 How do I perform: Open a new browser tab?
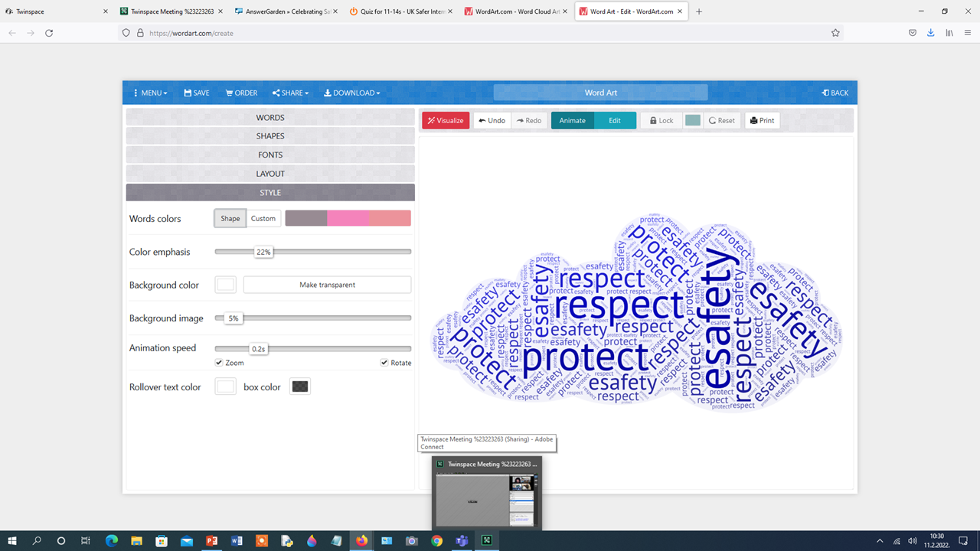[699, 11]
